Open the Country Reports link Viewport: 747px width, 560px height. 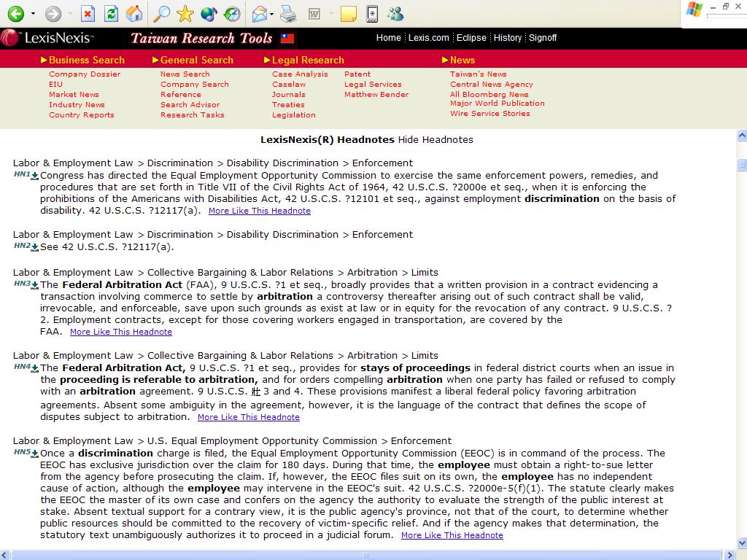point(82,114)
